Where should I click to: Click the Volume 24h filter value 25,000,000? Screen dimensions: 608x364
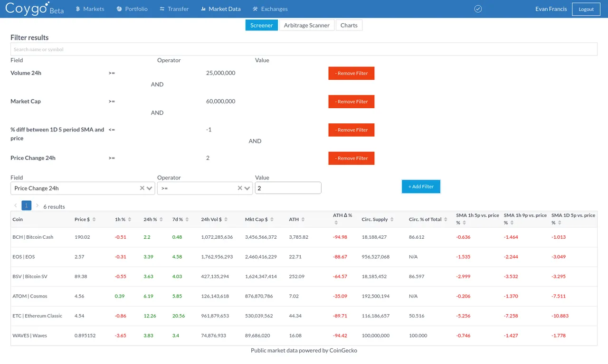point(221,73)
